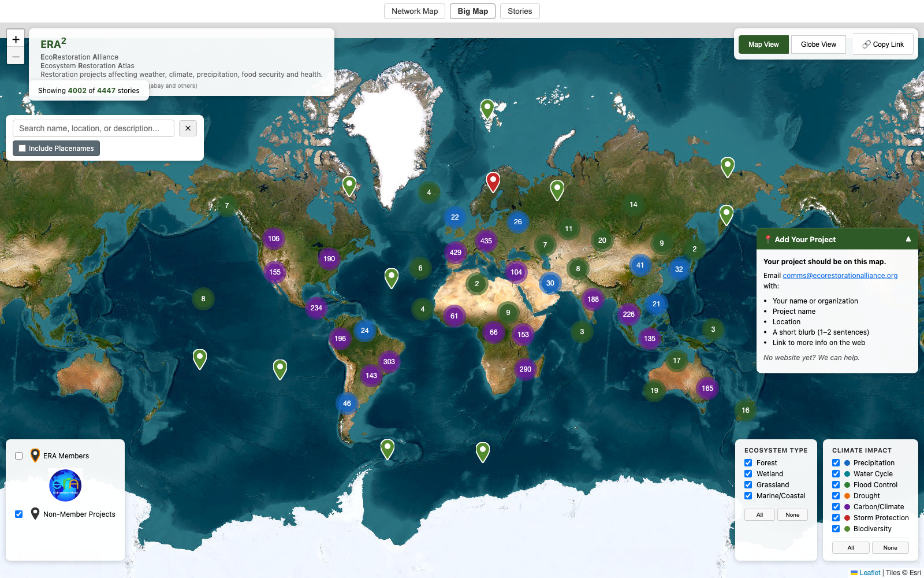Open the blue cluster marker showing 41
The image size is (924, 578).
click(640, 265)
